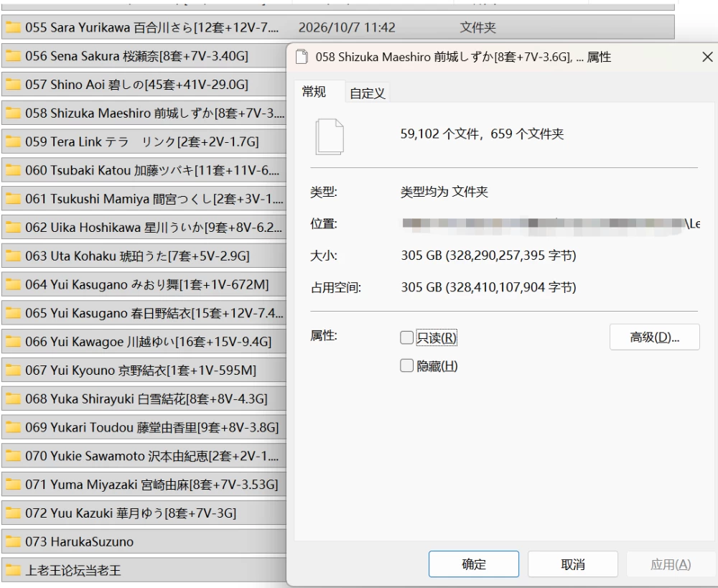Select folder name 063 Uta Kohaku 琥珀うた
Screen dimensions: 718x588
point(137,256)
